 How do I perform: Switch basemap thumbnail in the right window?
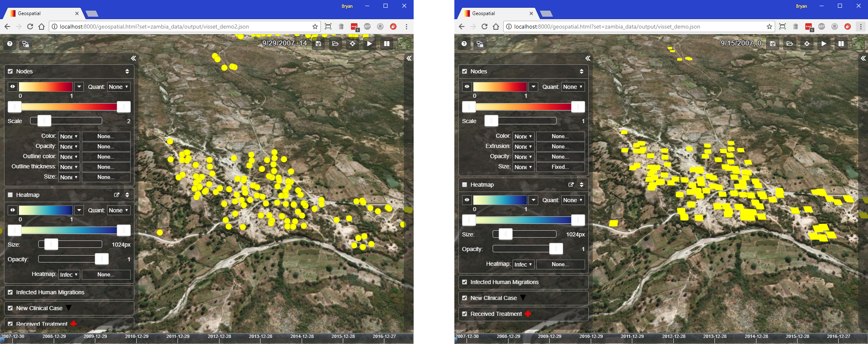[858, 44]
